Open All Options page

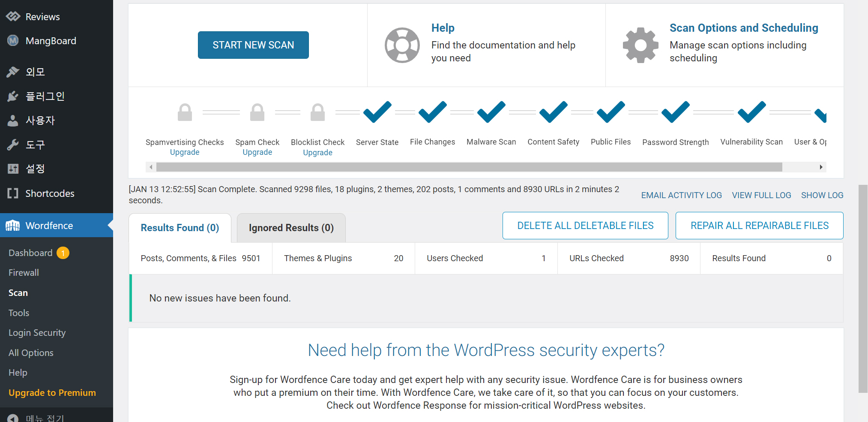pos(31,353)
